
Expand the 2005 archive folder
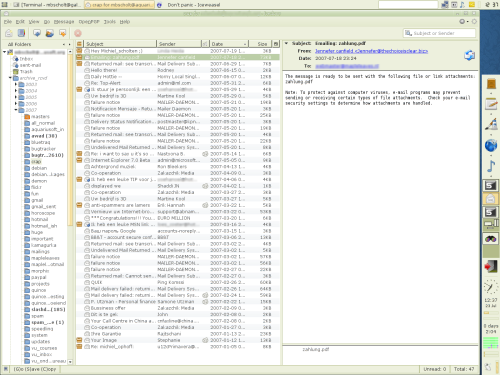click(16, 97)
